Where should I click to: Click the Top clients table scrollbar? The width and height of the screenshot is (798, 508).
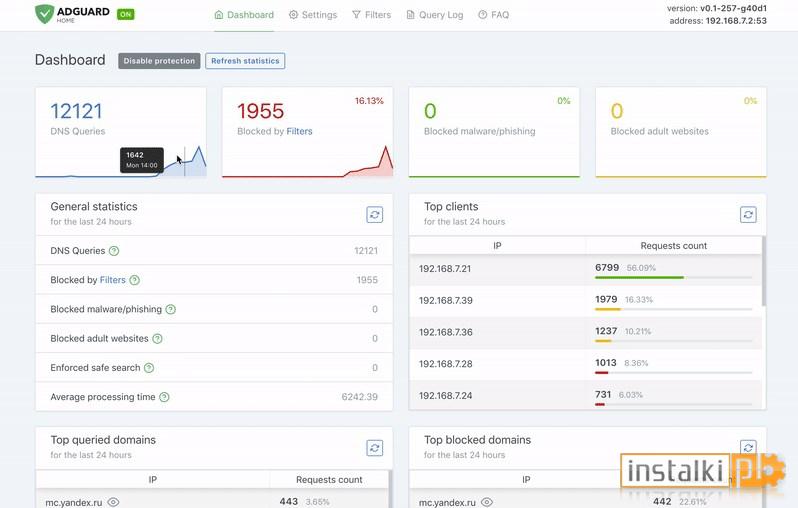(763, 271)
